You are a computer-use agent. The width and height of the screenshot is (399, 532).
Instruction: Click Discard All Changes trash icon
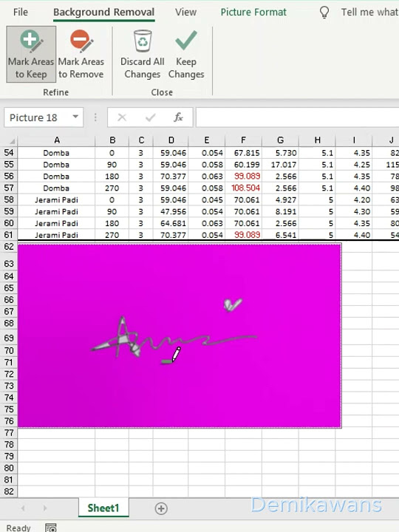pyautogui.click(x=143, y=41)
